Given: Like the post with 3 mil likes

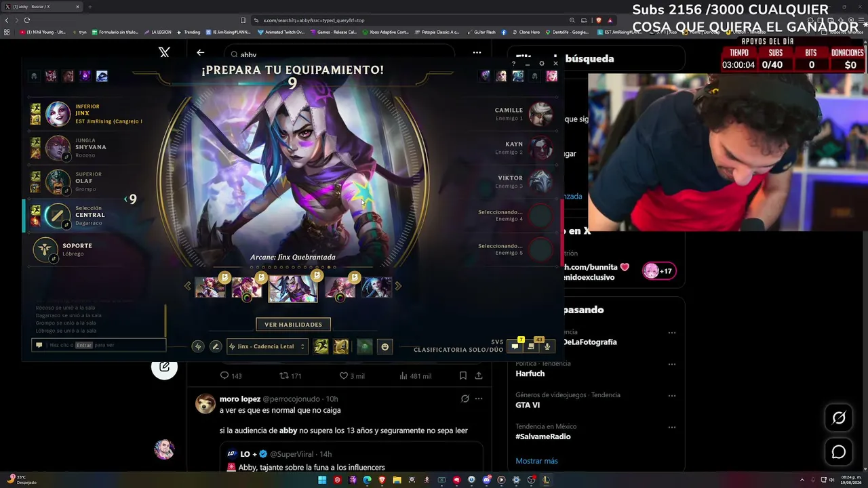Looking at the screenshot, I should pos(352,375).
